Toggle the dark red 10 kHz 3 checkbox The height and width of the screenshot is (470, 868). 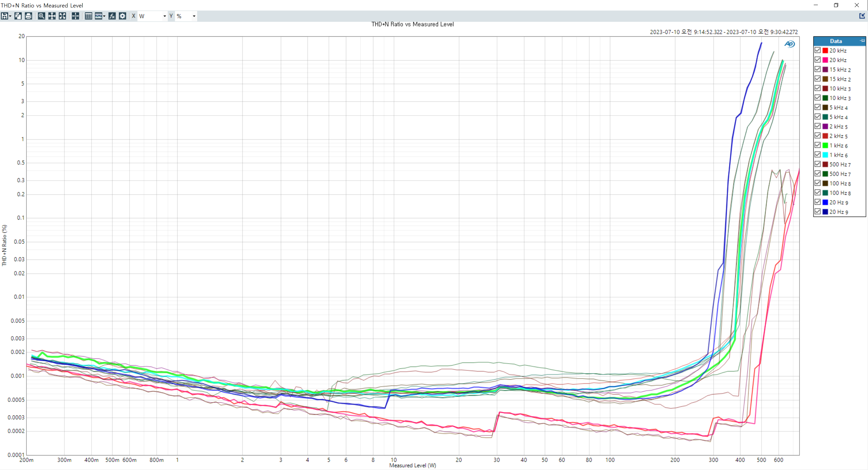click(x=817, y=88)
